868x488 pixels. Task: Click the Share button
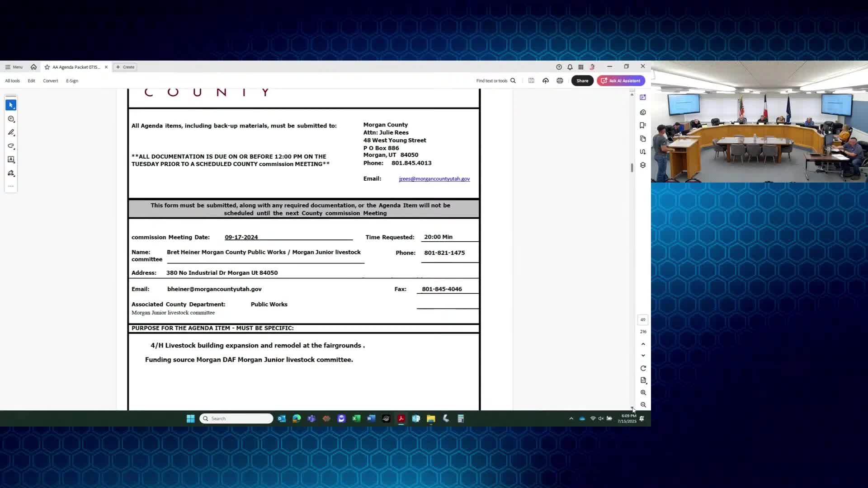tap(582, 81)
